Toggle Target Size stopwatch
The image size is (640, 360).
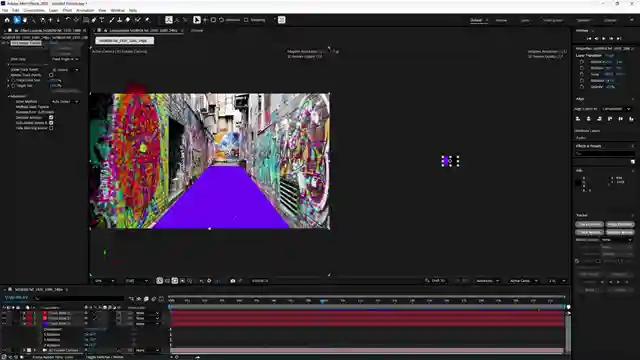(13, 86)
